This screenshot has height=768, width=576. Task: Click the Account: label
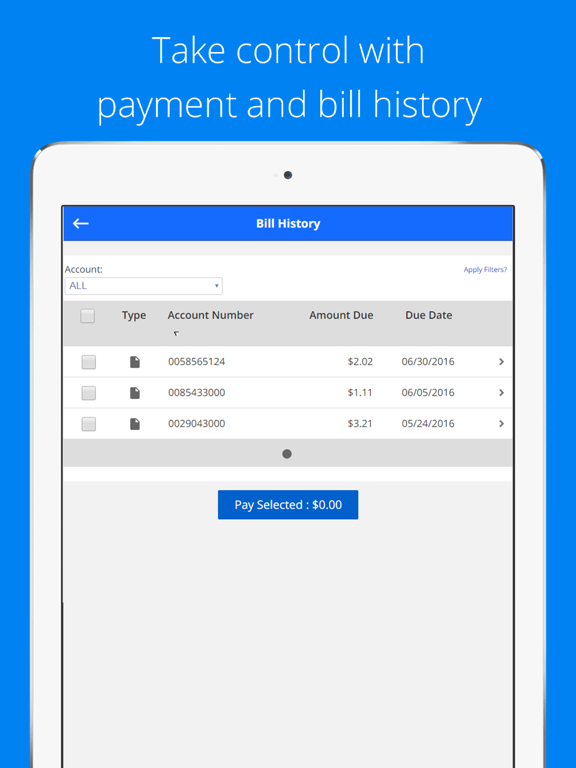click(84, 269)
